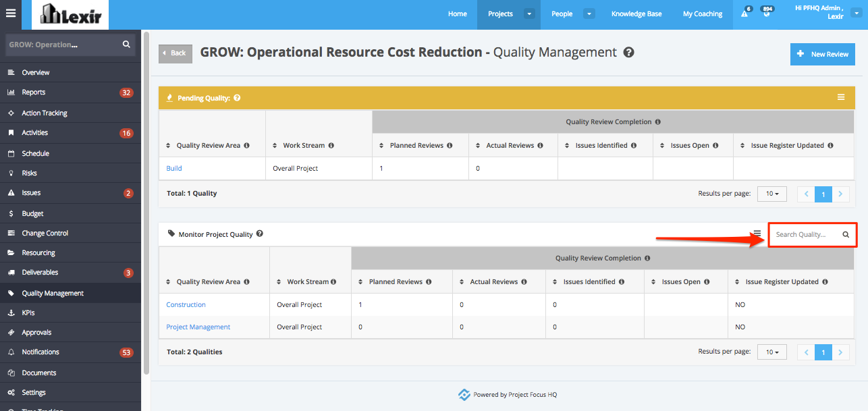Click the alerts warning icon with badge 6
Viewport: 868px width, 411px height.
[744, 13]
